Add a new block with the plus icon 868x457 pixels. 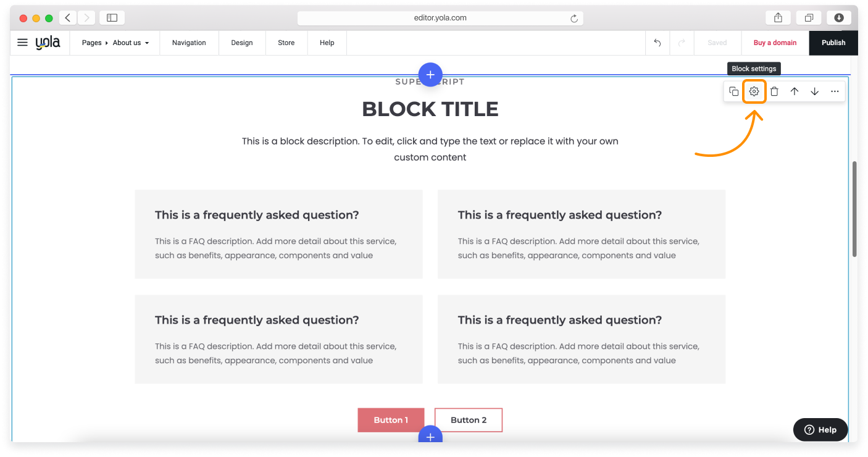point(430,74)
